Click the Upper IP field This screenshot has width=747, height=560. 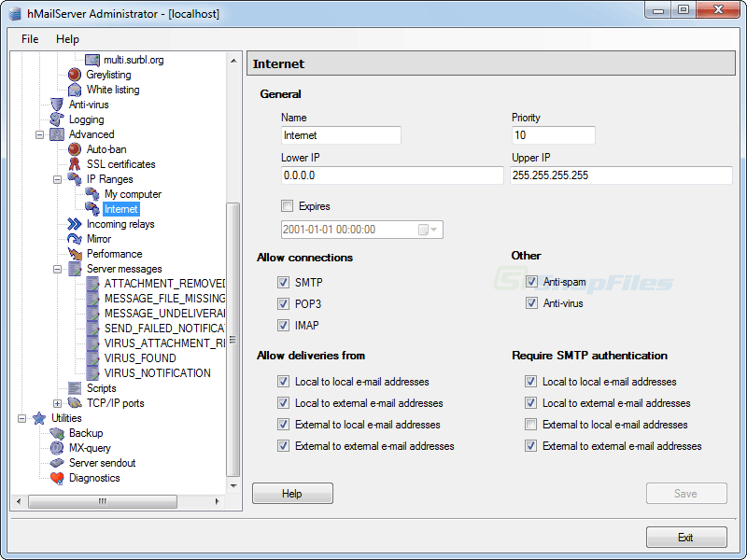click(x=621, y=175)
